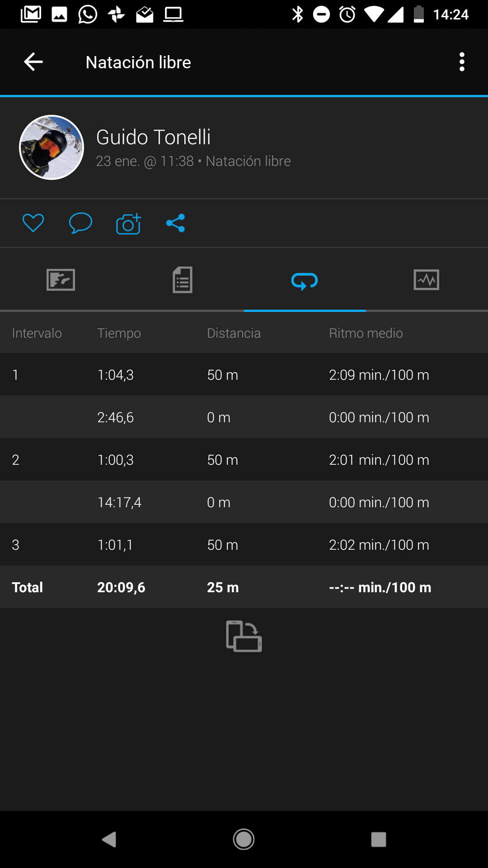Screen dimensions: 488x868
Task: Tap the Total row 20:09,6
Action: tap(244, 587)
